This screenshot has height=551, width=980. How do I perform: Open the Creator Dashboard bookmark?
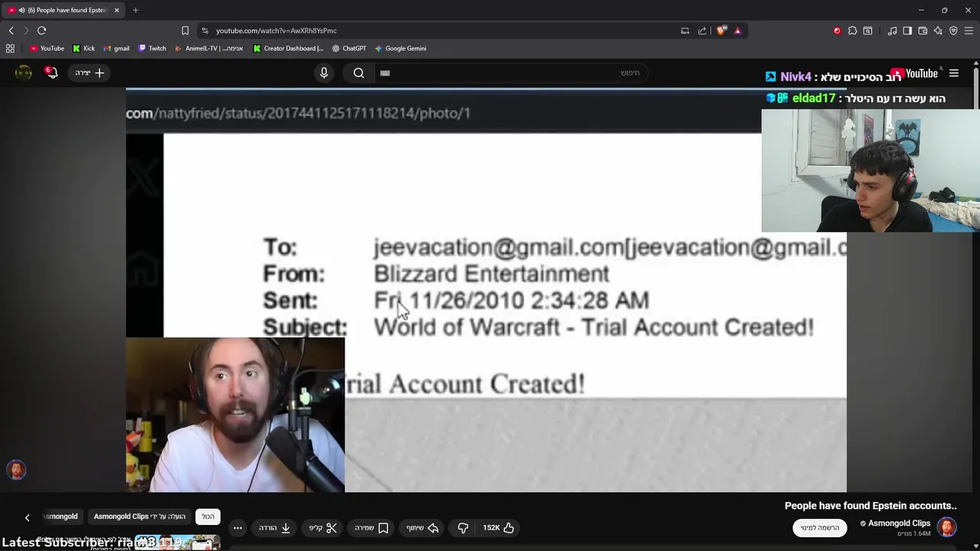(288, 48)
